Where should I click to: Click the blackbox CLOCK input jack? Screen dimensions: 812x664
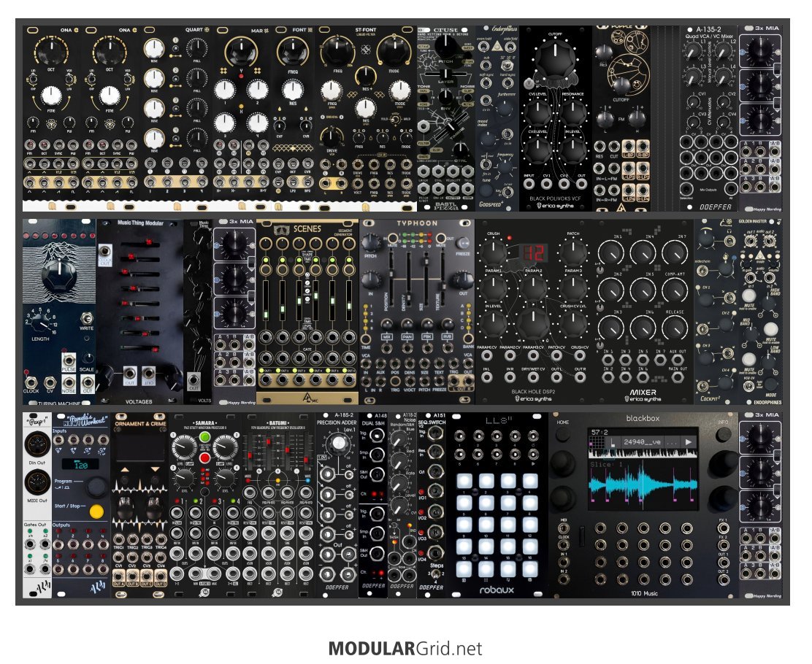(564, 545)
